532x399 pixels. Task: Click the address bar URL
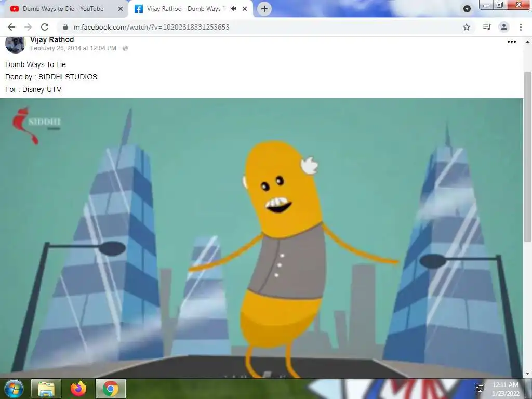click(151, 27)
